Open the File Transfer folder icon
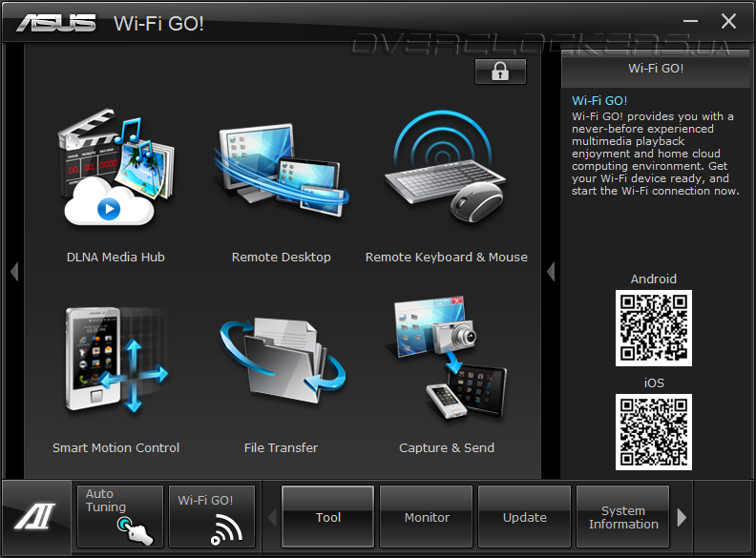The height and width of the screenshot is (558, 756). [283, 360]
